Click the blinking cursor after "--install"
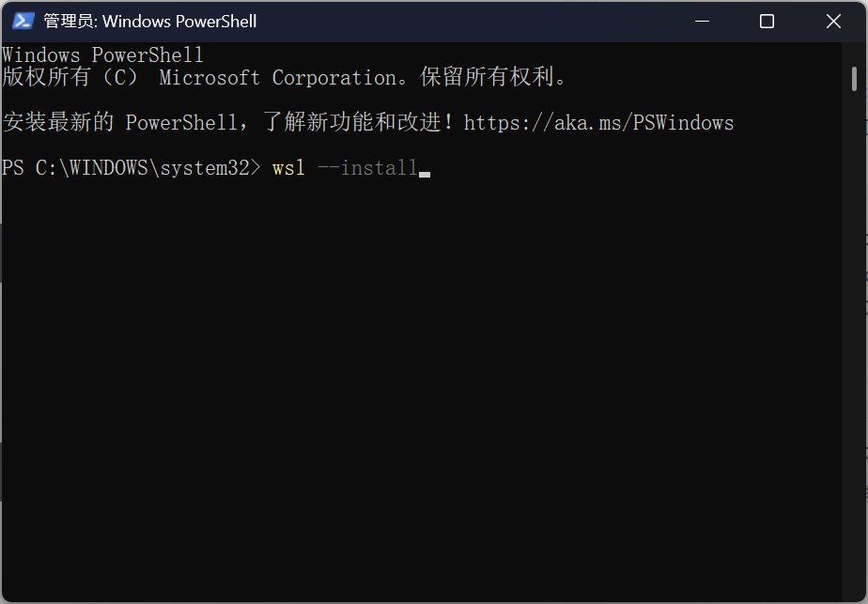 tap(425, 171)
